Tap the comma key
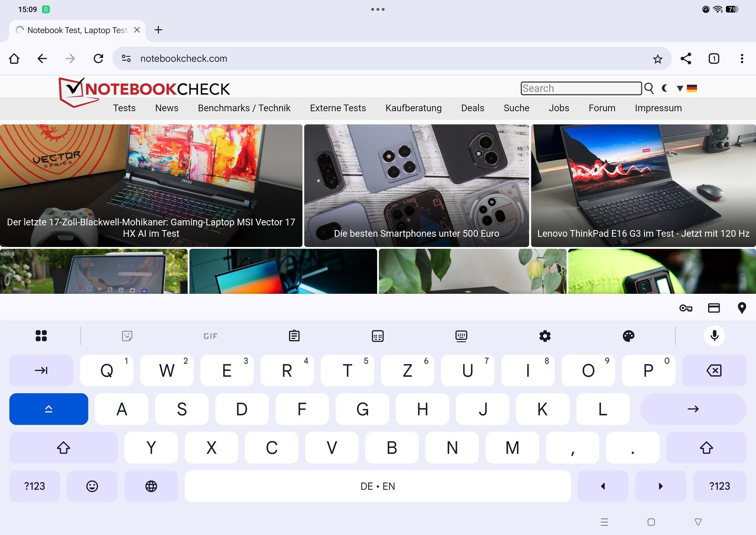The image size is (756, 535). click(x=572, y=448)
